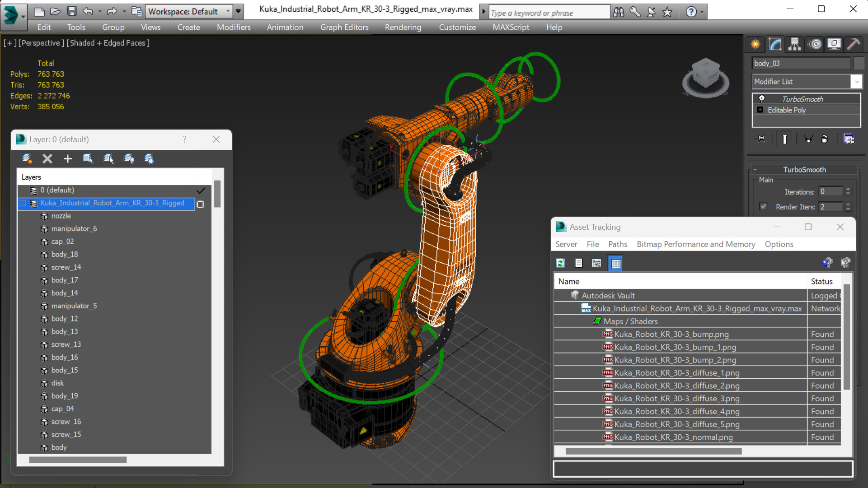Click Add new layer plus icon
868x488 pixels.
tap(67, 158)
